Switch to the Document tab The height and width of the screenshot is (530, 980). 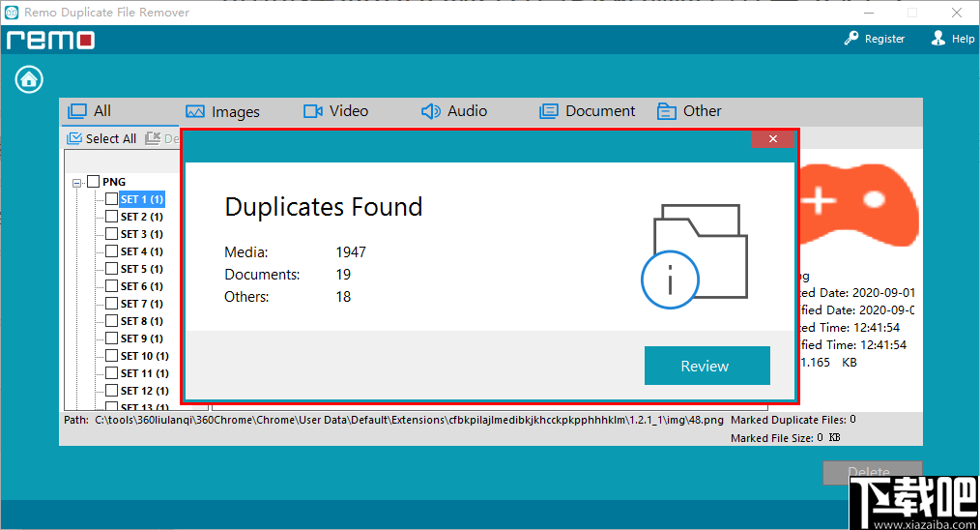tap(588, 111)
